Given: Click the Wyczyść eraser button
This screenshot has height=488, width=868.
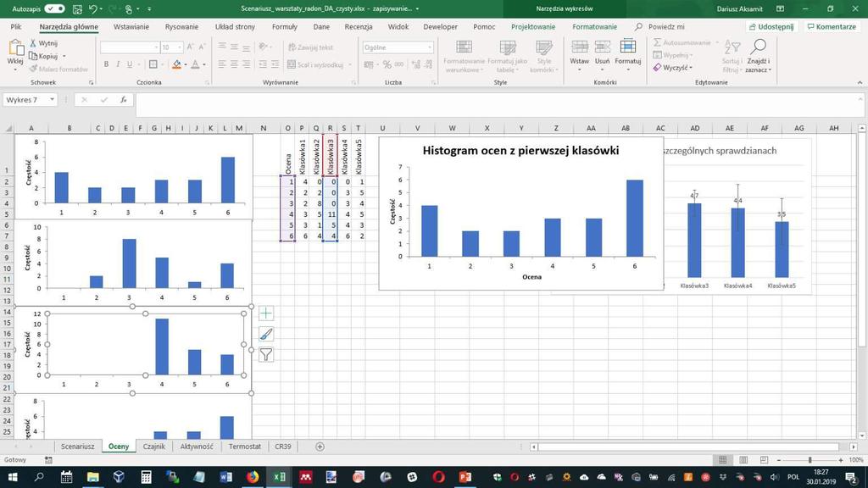Looking at the screenshot, I should [x=672, y=68].
